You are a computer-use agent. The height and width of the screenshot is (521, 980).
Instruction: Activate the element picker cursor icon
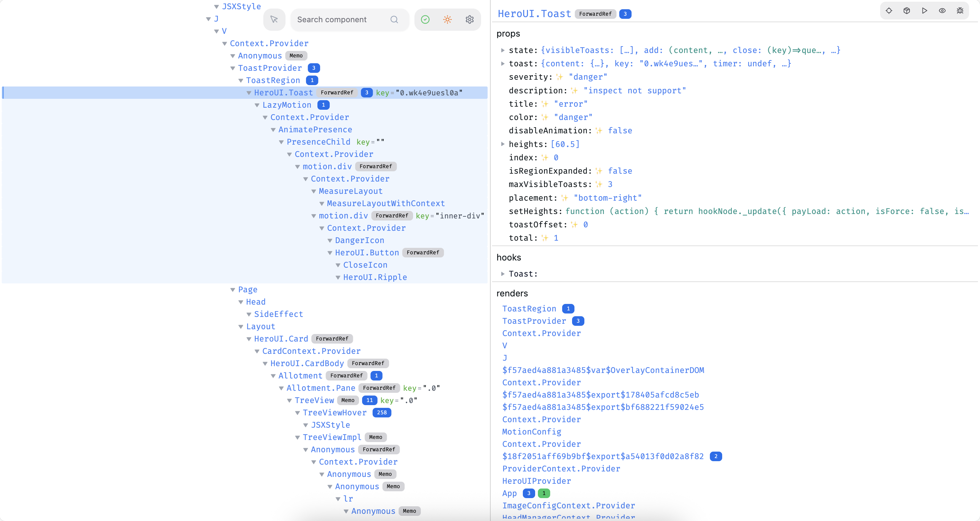(274, 19)
